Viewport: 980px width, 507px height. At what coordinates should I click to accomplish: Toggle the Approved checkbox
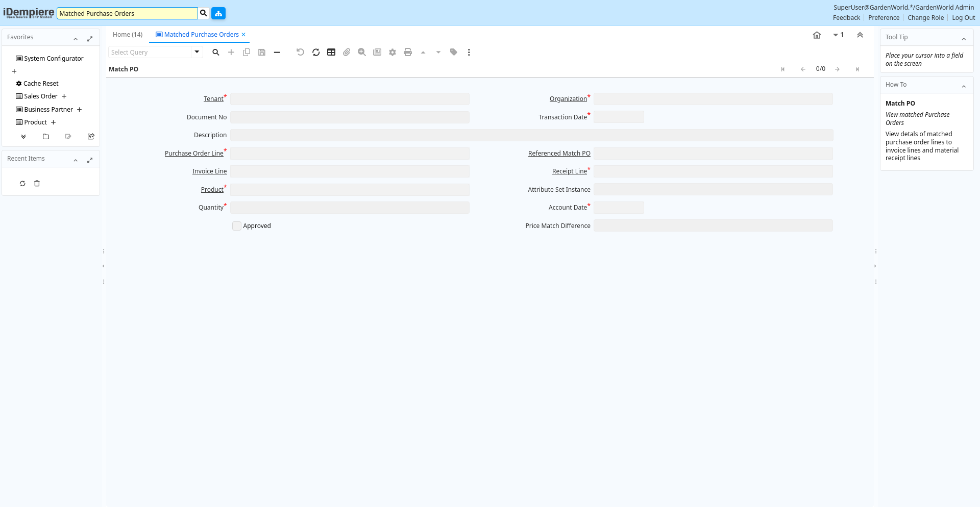click(x=237, y=226)
